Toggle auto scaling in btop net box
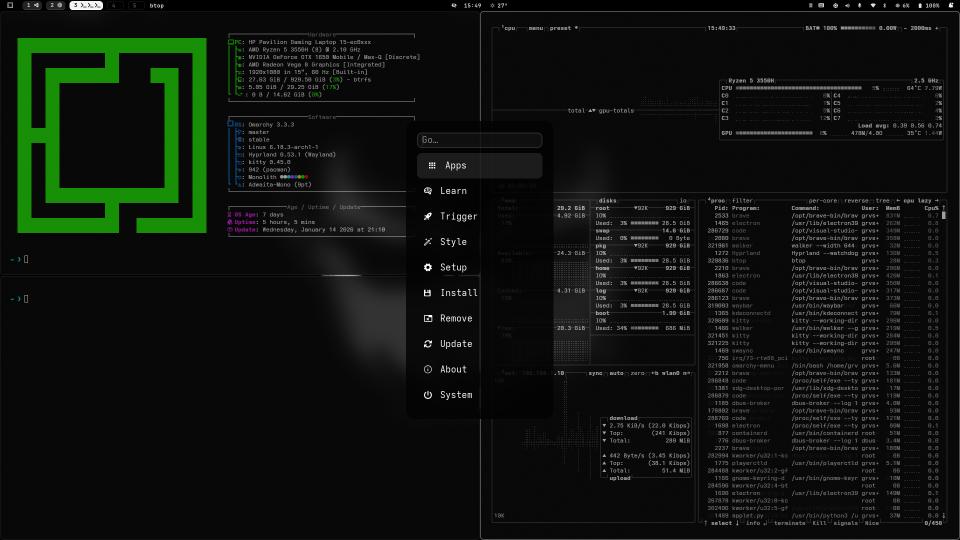Image resolution: width=960 pixels, height=540 pixels. tap(617, 373)
